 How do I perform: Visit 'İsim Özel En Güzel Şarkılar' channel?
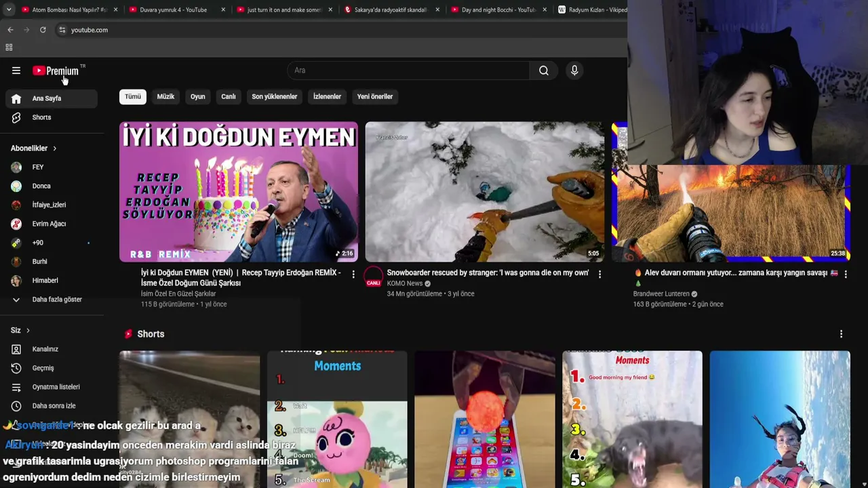178,294
